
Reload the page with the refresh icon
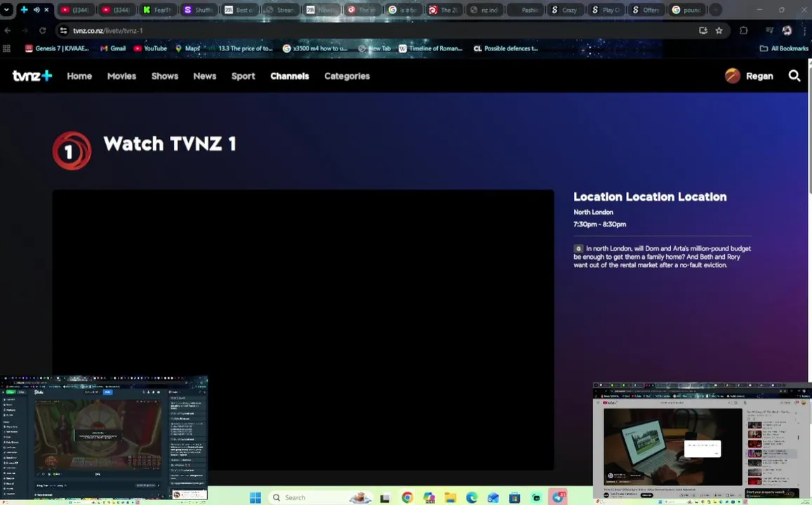[x=43, y=31]
